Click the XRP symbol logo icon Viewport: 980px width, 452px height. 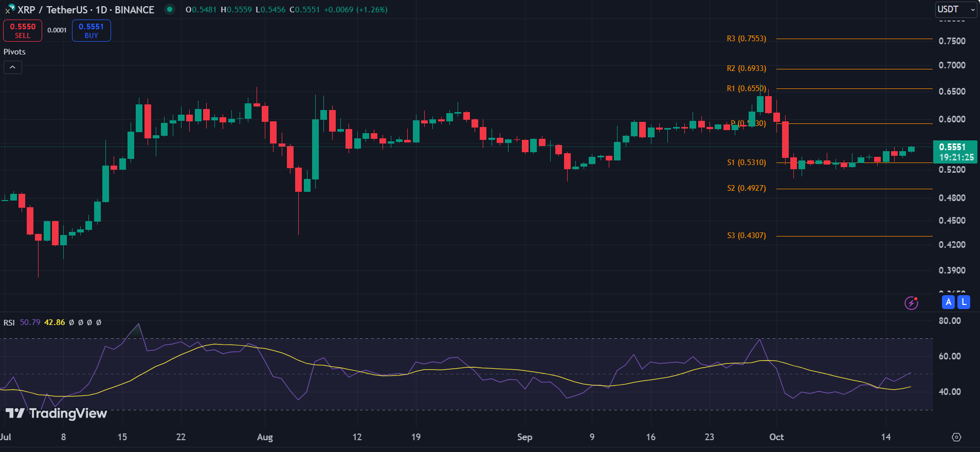(x=10, y=9)
